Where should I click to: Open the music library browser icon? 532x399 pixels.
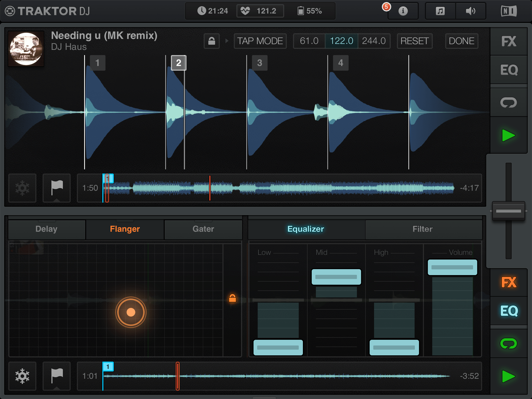[x=440, y=11]
